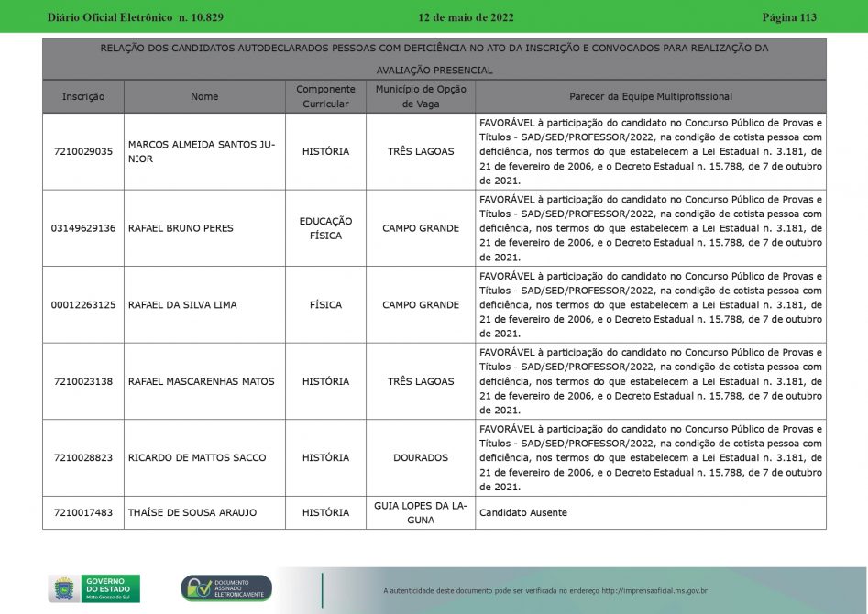The width and height of the screenshot is (868, 614).
Task: Select the Componente Curricular column header
Action: [325, 96]
